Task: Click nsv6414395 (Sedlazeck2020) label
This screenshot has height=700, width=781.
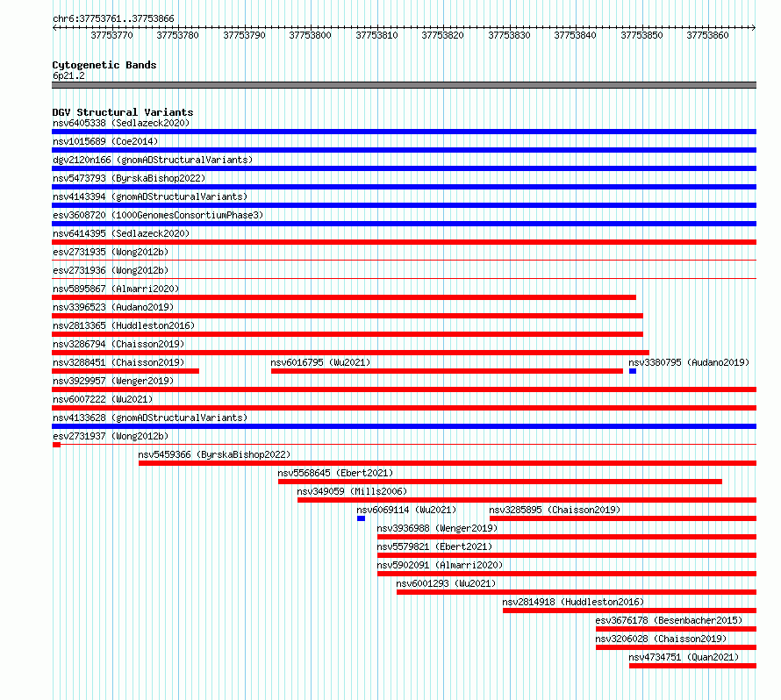Action: click(x=121, y=233)
